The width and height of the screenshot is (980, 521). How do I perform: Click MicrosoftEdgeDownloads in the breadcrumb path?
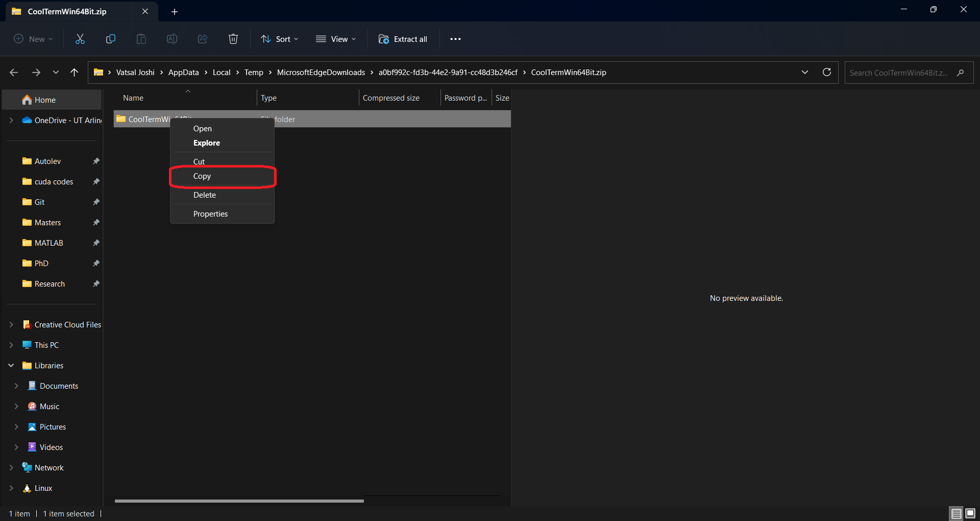pos(321,73)
